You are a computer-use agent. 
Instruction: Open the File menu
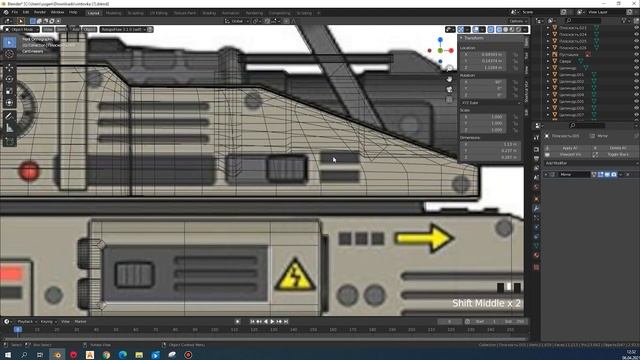coord(15,12)
